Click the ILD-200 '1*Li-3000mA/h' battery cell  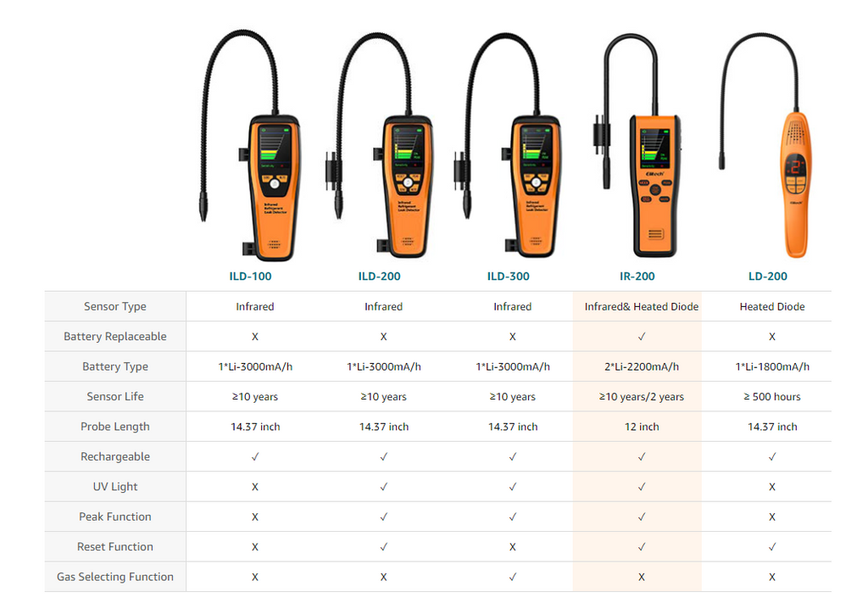click(384, 366)
